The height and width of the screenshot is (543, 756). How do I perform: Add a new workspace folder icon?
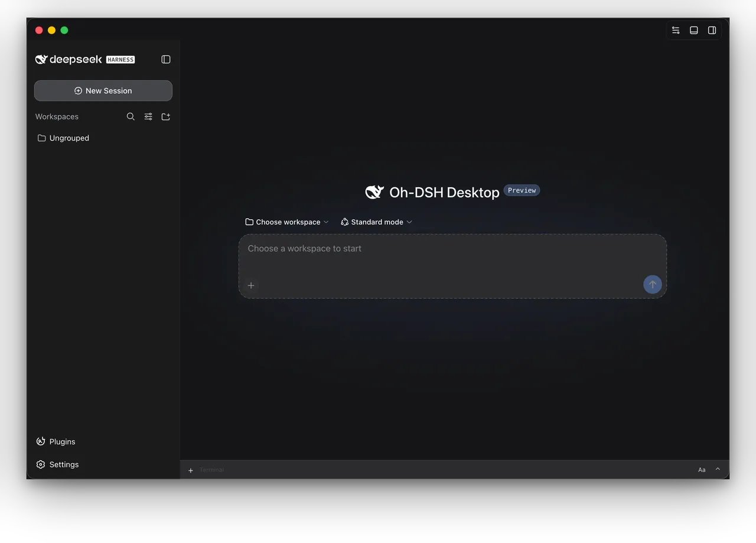(166, 116)
